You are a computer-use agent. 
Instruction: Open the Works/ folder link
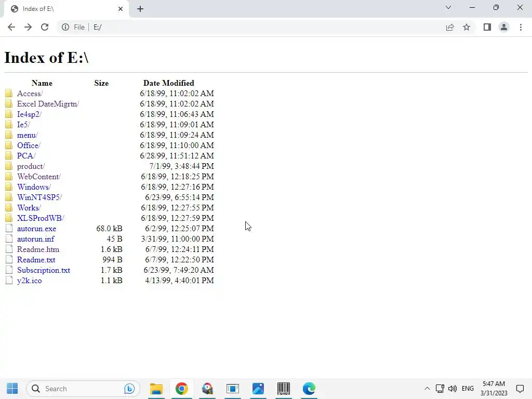tap(29, 208)
